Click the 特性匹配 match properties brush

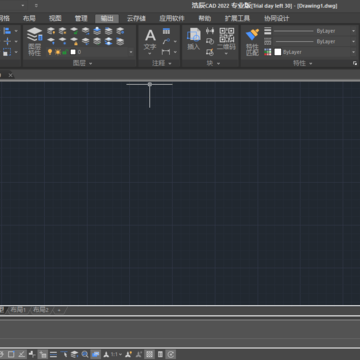coord(252,42)
